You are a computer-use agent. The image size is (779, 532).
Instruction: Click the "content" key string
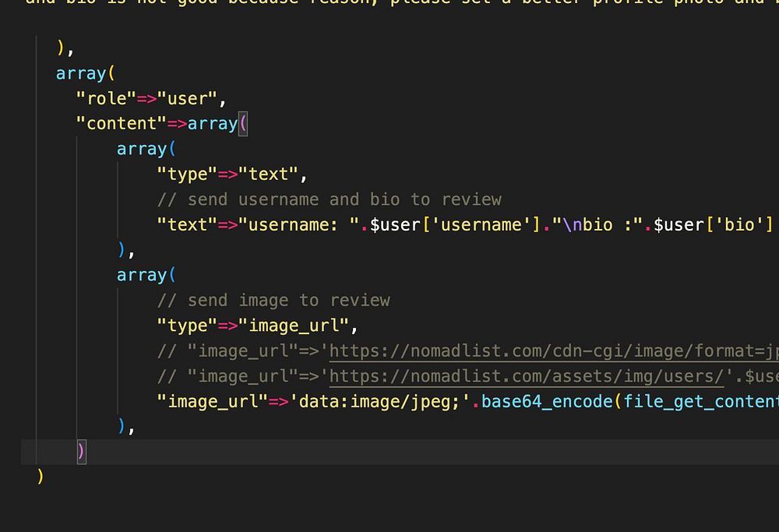click(x=122, y=123)
